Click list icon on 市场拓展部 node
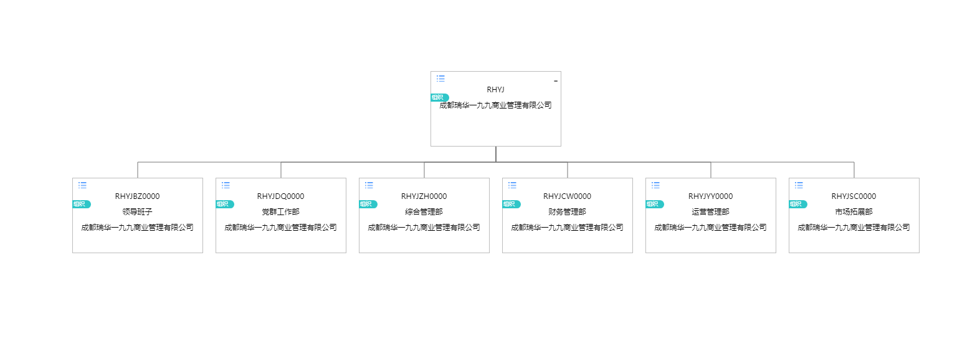Image resolution: width=980 pixels, height=343 pixels. [x=799, y=185]
